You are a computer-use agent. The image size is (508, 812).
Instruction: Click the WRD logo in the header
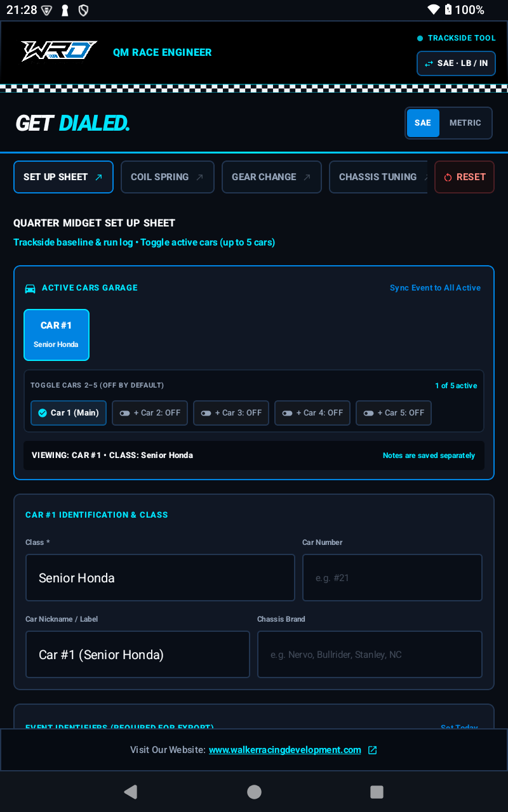click(x=58, y=51)
